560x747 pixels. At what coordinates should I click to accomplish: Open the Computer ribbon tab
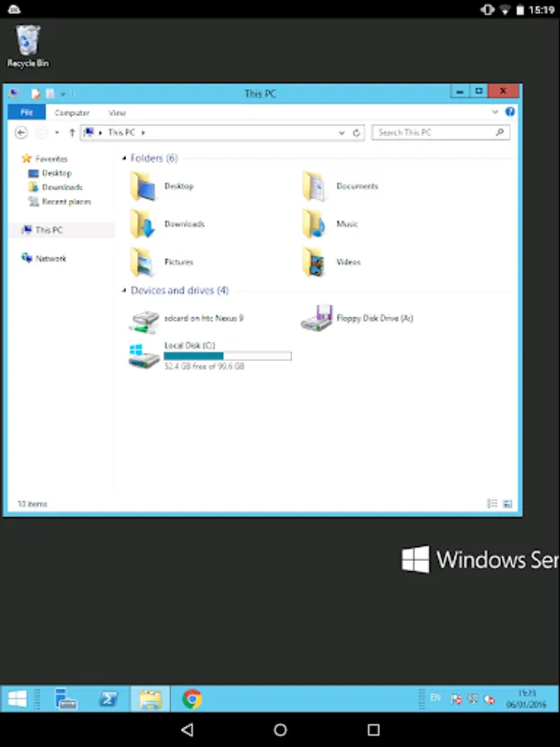tap(72, 113)
